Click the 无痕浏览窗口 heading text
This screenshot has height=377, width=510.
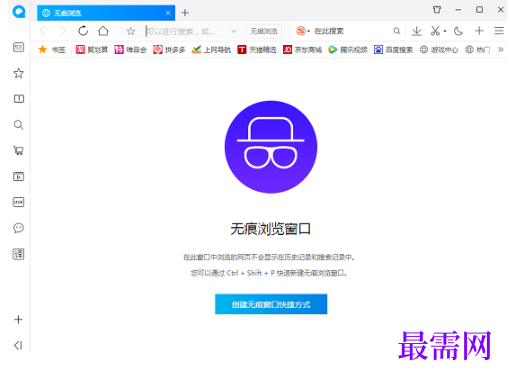click(x=270, y=229)
